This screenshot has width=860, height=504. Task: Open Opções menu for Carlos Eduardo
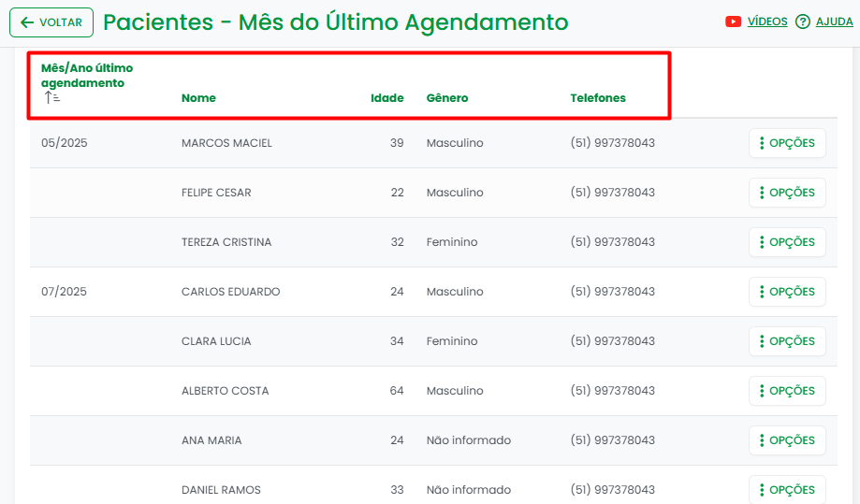tap(787, 292)
